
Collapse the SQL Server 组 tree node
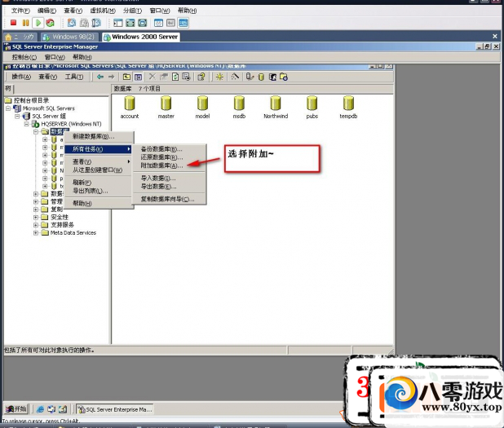click(x=17, y=116)
